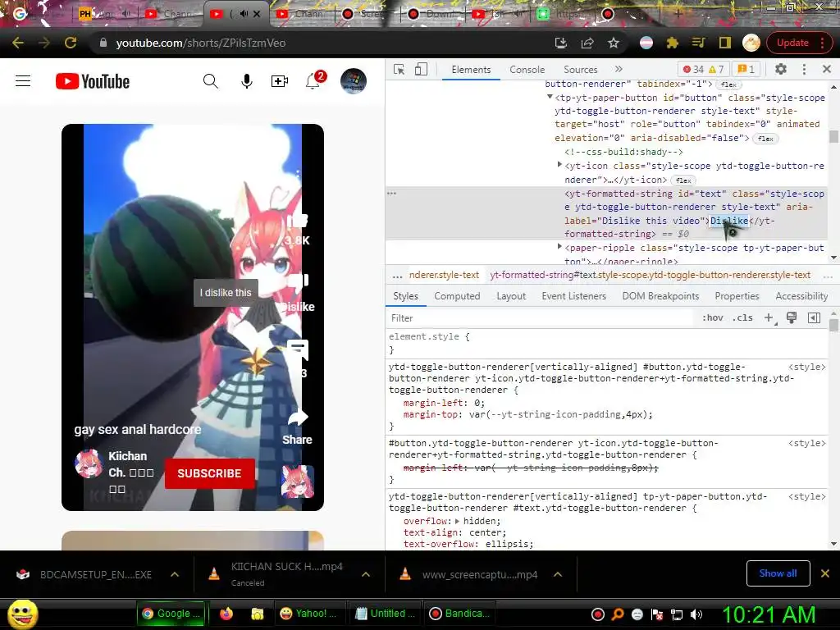Open options chevron for KIICHAN mp4 download

366,574
